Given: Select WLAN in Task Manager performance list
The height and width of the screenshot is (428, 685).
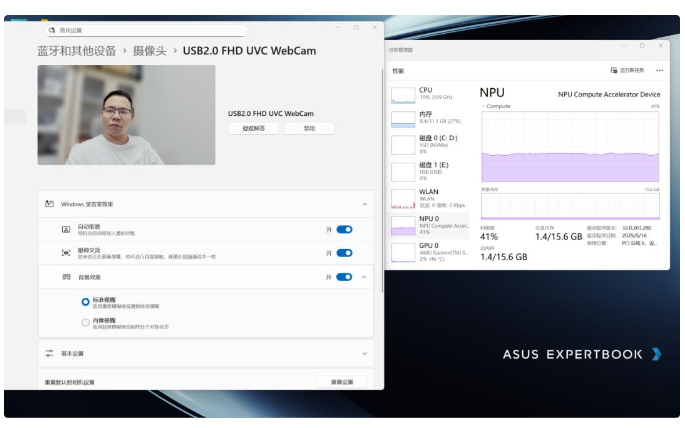Looking at the screenshot, I should 430,198.
